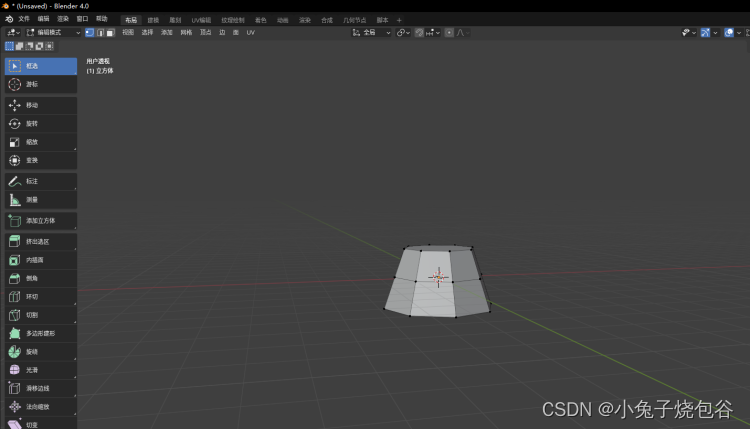Switch to the Texture Paint (纹理绘制) tab
The width and height of the screenshot is (750, 429).
pyautogui.click(x=233, y=20)
